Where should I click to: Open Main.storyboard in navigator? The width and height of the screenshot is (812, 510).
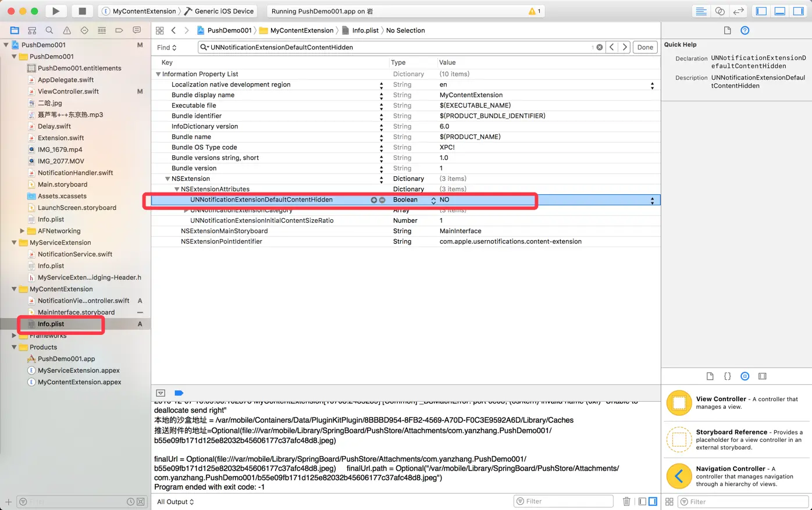coord(62,184)
